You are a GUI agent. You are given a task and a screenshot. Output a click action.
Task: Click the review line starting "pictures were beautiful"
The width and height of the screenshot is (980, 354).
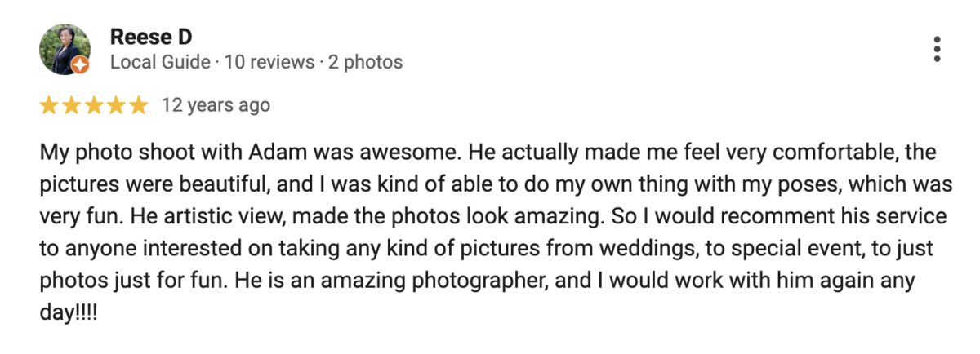point(495,184)
